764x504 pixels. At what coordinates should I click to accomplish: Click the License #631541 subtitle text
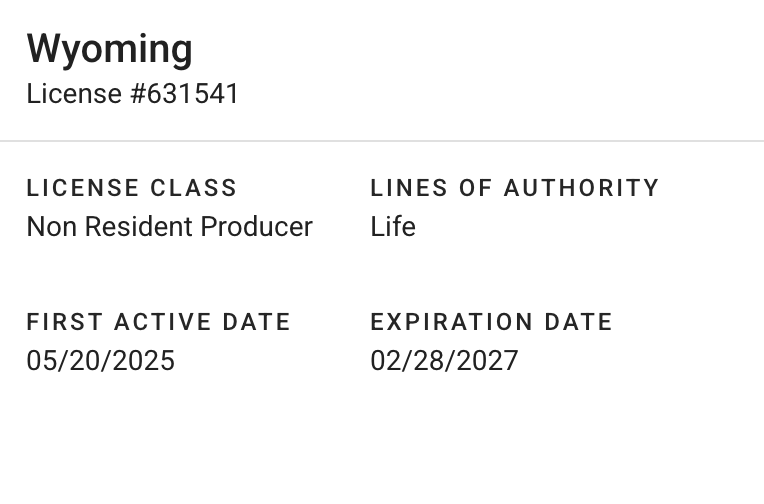tap(133, 94)
